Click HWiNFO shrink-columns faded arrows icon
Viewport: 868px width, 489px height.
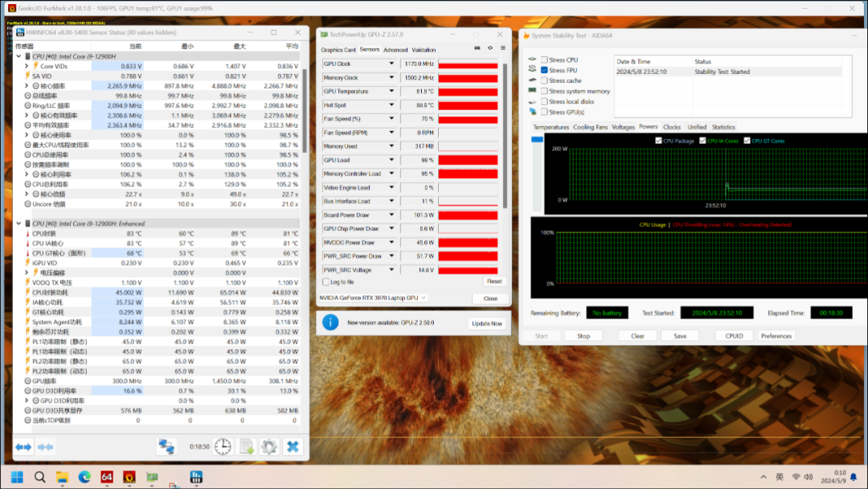tap(45, 447)
